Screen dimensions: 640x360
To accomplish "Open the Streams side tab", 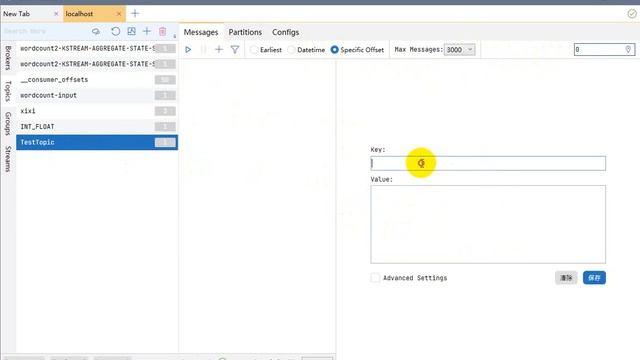I will click(x=8, y=158).
